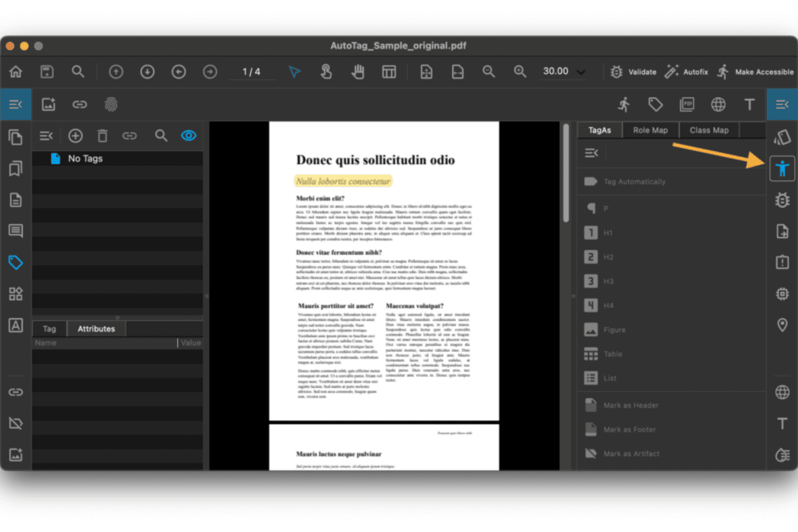The height and width of the screenshot is (532, 798).
Task: Click Make Accessible button
Action: point(755,72)
